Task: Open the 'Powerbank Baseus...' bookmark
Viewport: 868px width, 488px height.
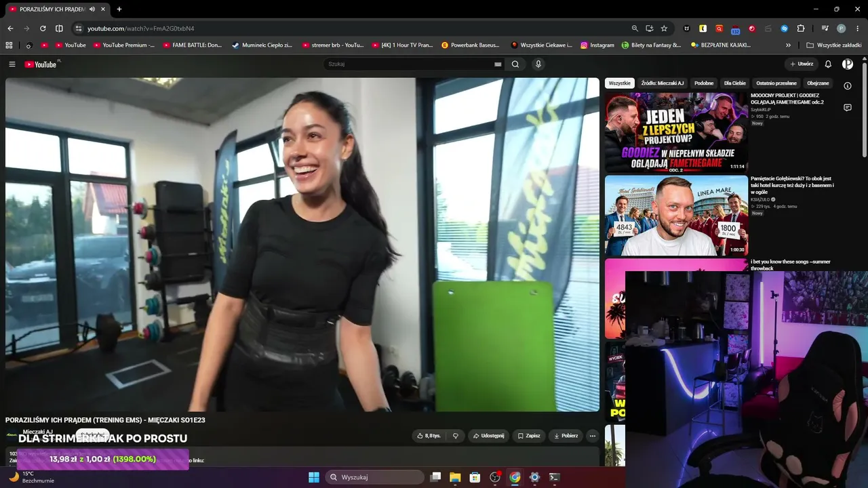Action: click(x=470, y=45)
